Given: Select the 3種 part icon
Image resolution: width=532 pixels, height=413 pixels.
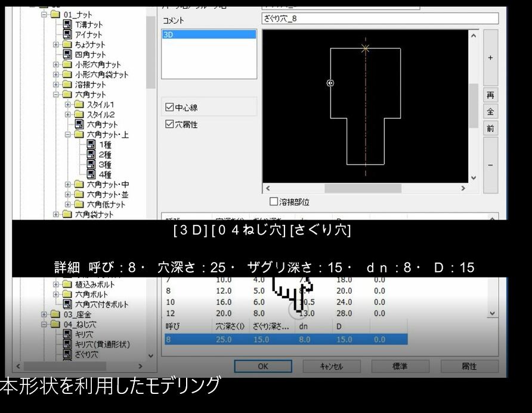Looking at the screenshot, I should click(x=91, y=164).
